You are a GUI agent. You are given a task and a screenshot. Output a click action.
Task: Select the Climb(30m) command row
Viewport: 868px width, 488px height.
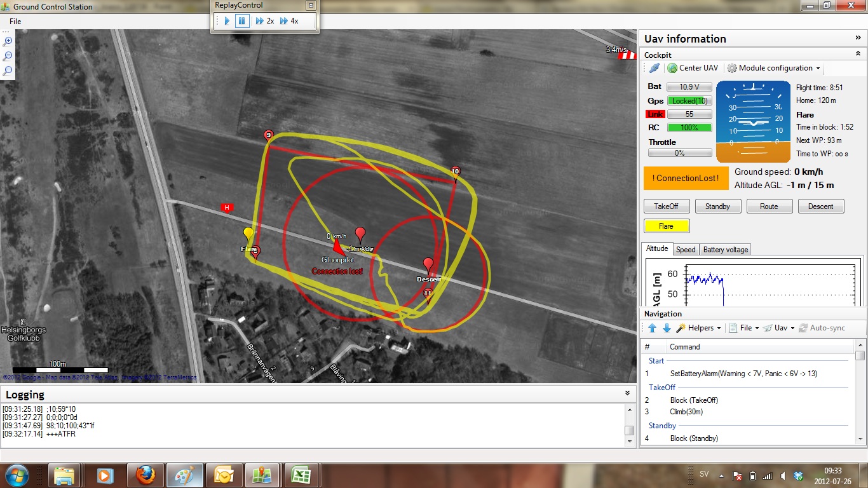747,412
